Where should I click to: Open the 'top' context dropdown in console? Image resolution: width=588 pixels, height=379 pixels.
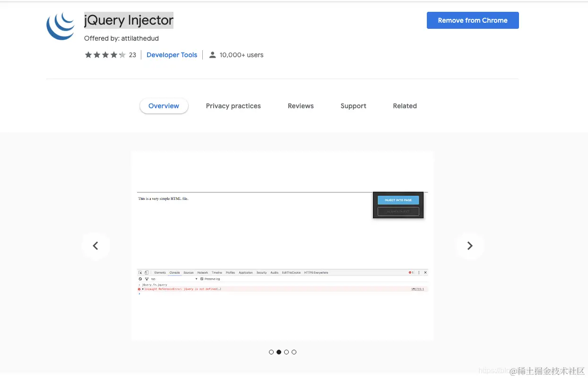(x=174, y=279)
